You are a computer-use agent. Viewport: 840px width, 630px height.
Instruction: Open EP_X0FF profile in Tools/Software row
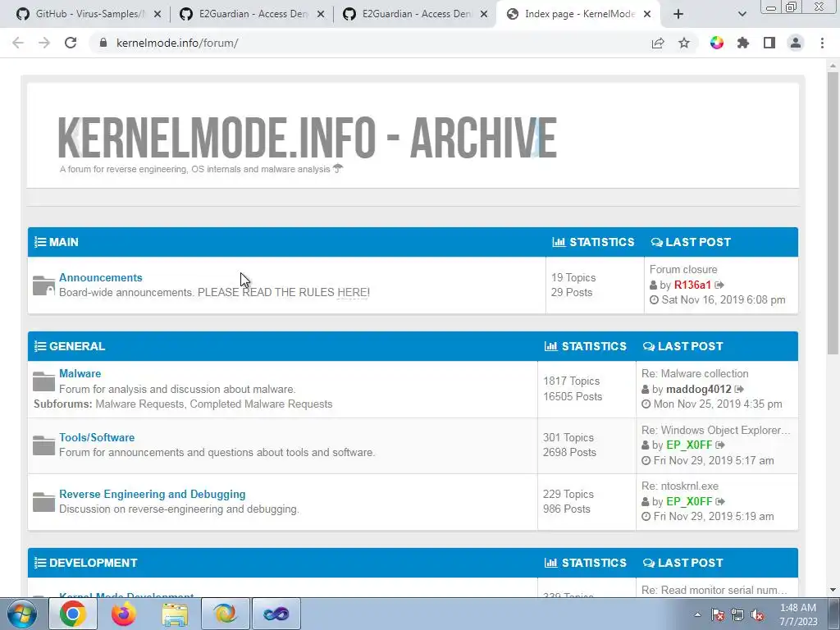pyautogui.click(x=689, y=445)
